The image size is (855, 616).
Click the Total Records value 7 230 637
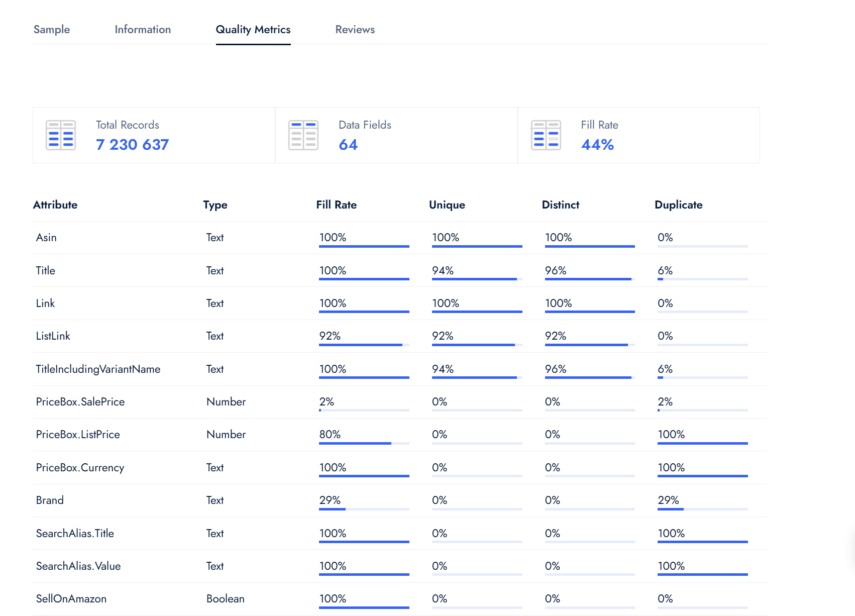(x=132, y=145)
